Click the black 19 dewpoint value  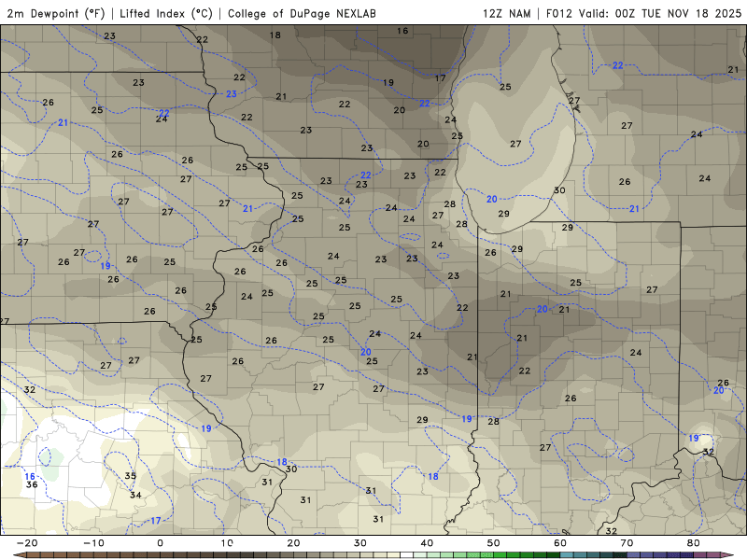[388, 82]
